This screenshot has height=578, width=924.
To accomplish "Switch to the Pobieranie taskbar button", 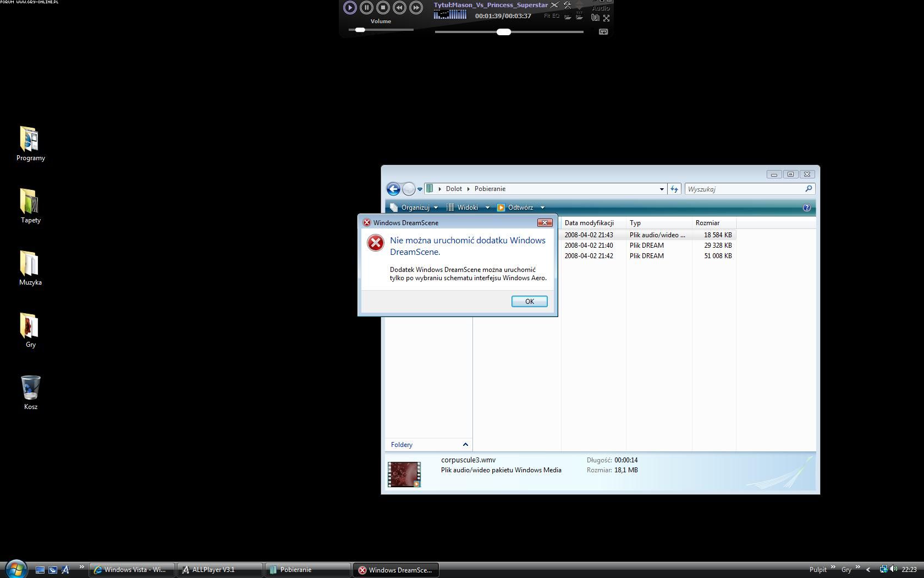I will click(308, 570).
